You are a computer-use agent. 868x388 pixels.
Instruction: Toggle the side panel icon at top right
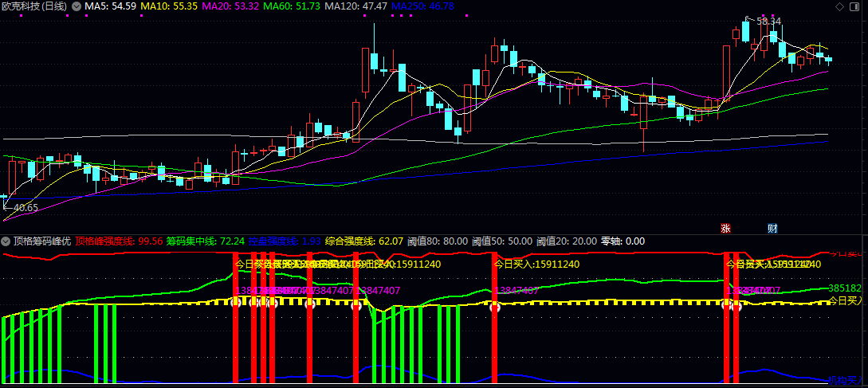point(855,6)
